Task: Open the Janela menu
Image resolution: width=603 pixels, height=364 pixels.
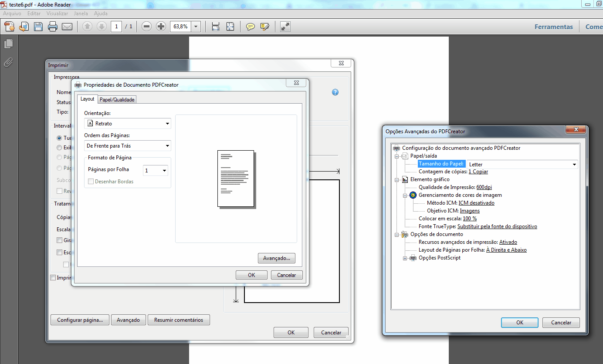Action: (x=81, y=13)
